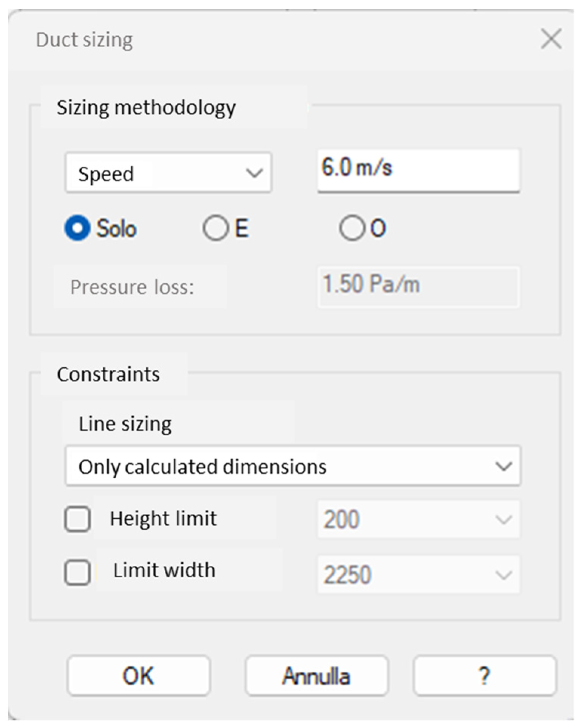Open the Speed sizing method dropdown
This screenshot has width=582, height=728.
[168, 173]
